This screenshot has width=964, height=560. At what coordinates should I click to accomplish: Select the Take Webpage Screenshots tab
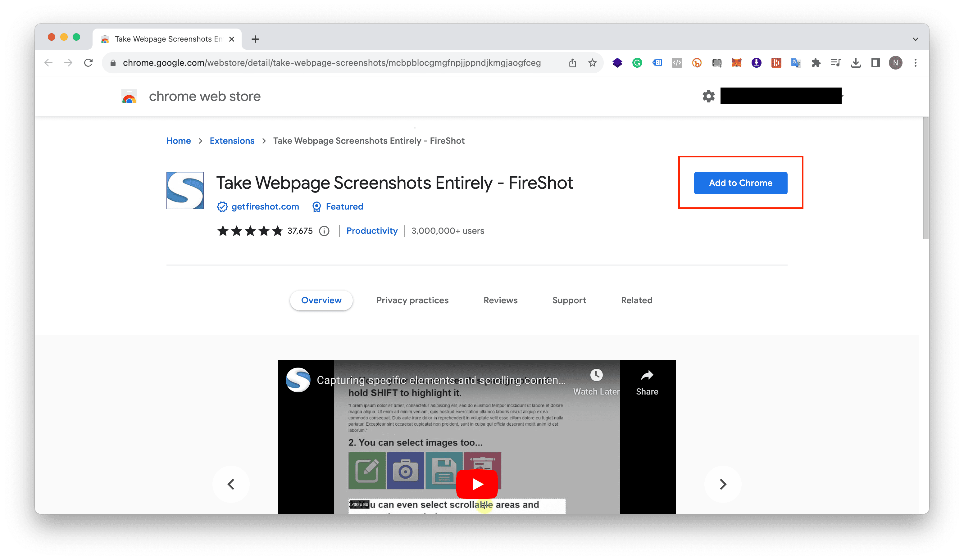coord(167,39)
